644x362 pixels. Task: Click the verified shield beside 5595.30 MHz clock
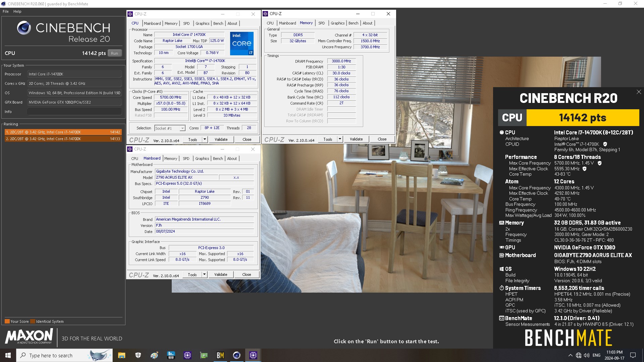[x=585, y=169]
